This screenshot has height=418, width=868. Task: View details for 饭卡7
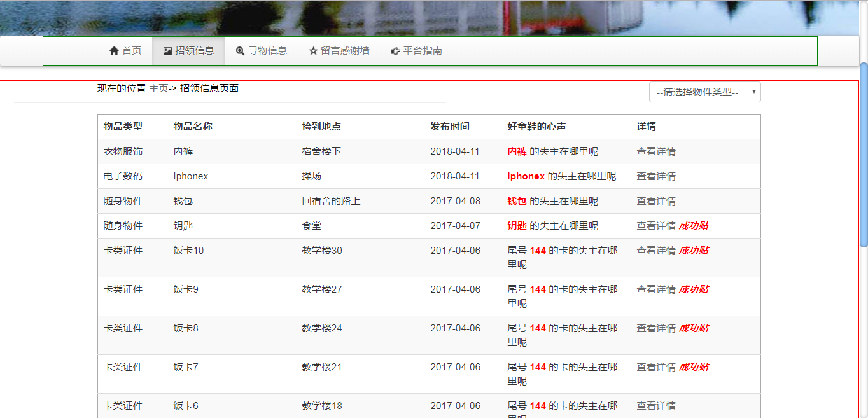click(x=656, y=367)
